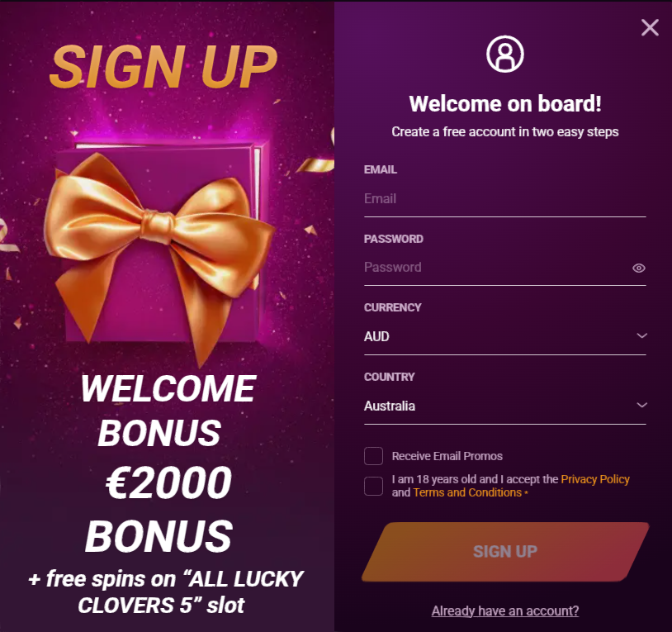Close the sign up dialog
The image size is (672, 632).
pos(650,27)
